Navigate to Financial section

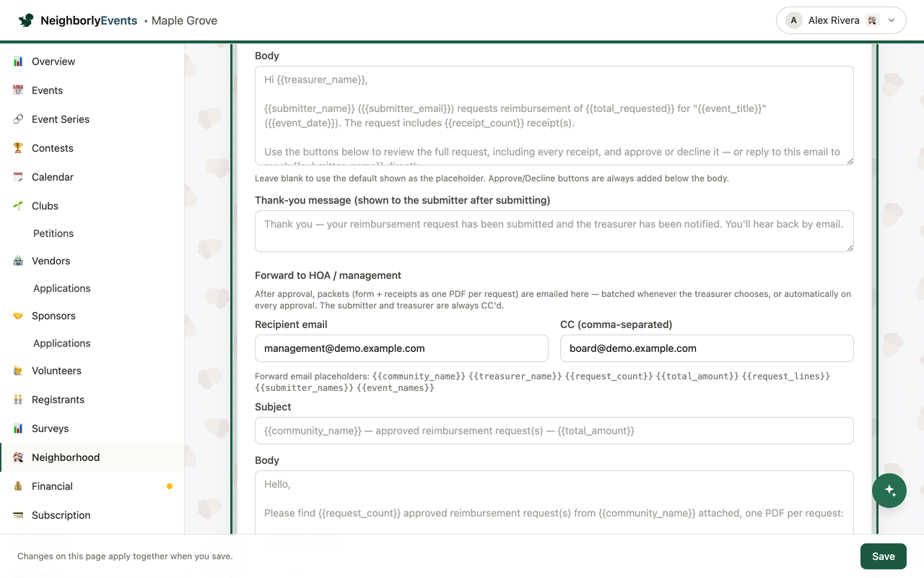coord(92,486)
